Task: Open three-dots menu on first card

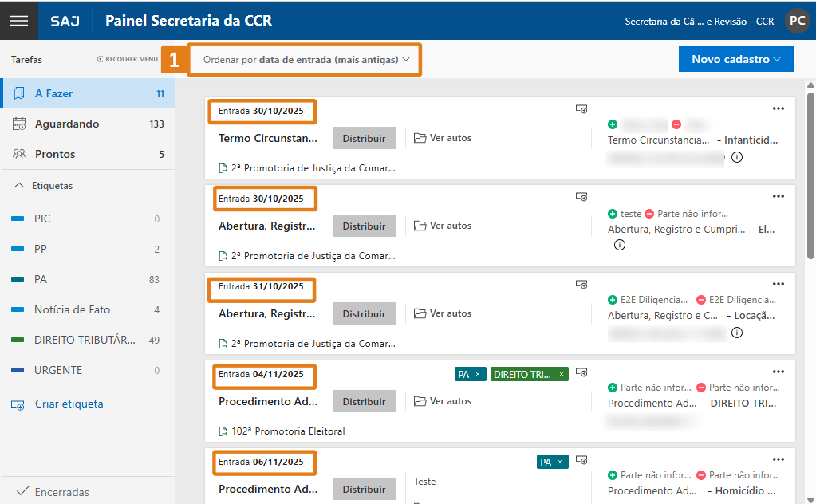Action: 778,109
